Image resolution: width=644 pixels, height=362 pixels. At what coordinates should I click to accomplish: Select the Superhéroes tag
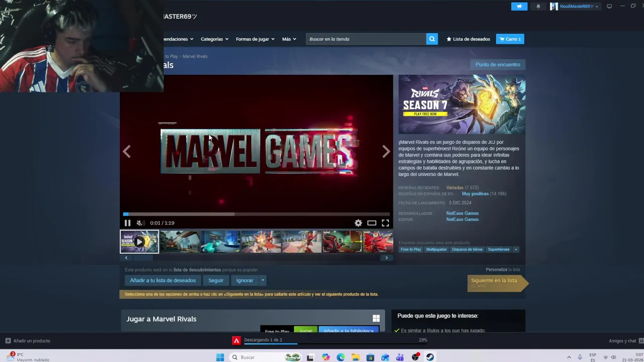[499, 249]
